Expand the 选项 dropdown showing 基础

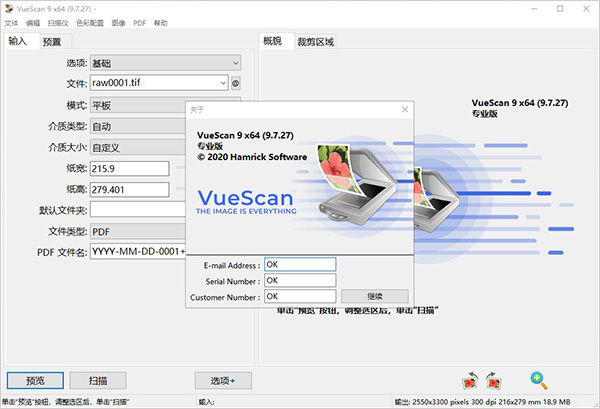tap(165, 63)
